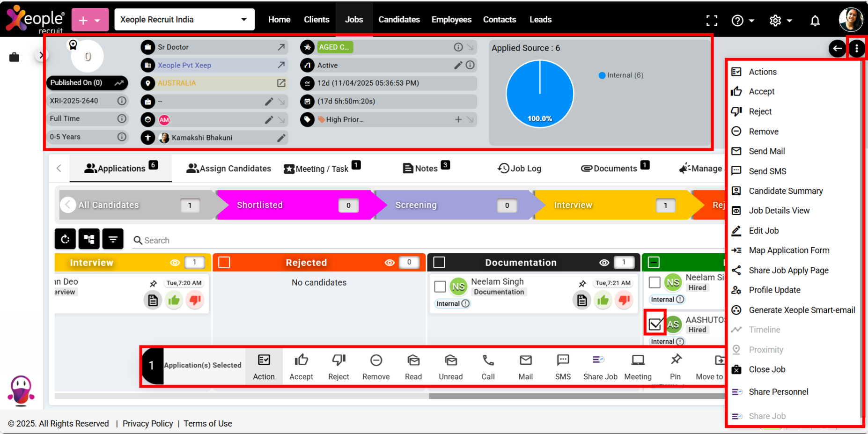Open the Privacy Policy link
The width and height of the screenshot is (868, 434).
[147, 423]
